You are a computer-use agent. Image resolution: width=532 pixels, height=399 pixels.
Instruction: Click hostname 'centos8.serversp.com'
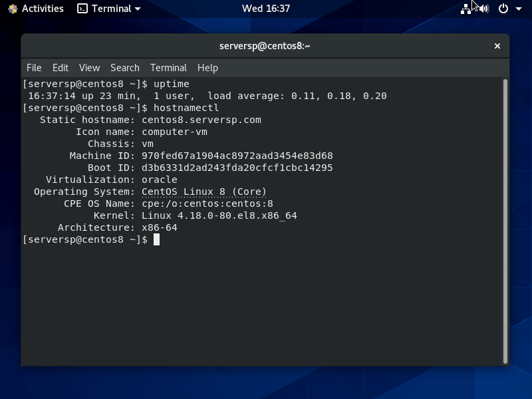201,120
